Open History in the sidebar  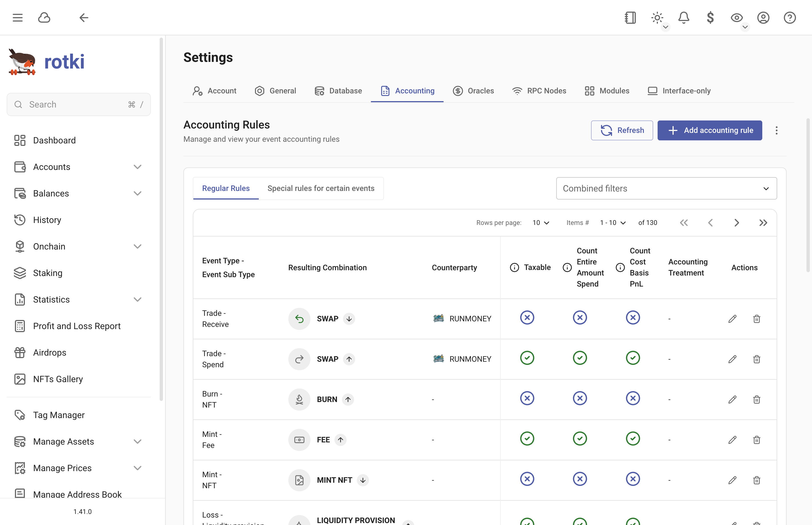79,220
